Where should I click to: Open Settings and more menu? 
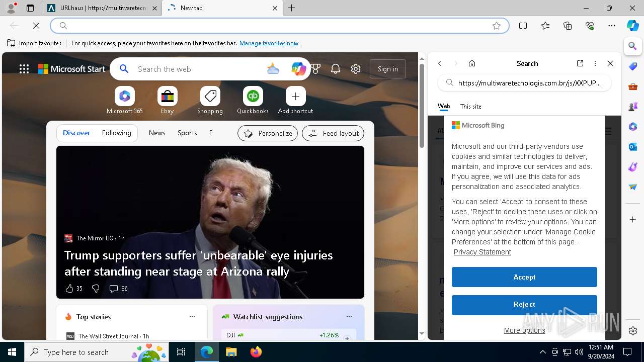tap(612, 26)
